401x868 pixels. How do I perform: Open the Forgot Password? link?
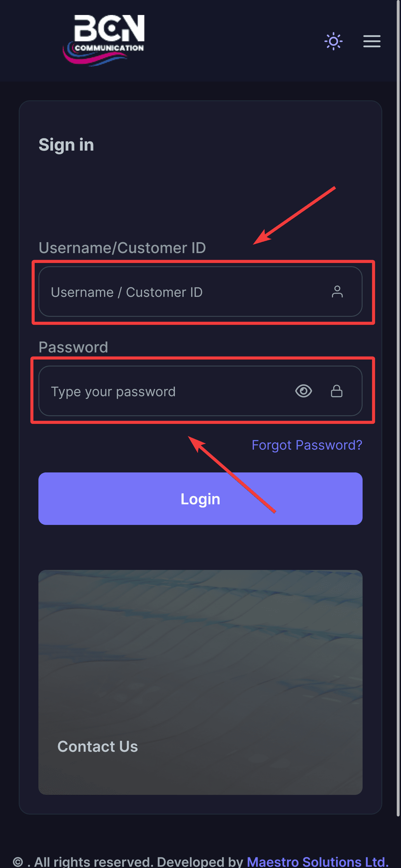(x=307, y=445)
